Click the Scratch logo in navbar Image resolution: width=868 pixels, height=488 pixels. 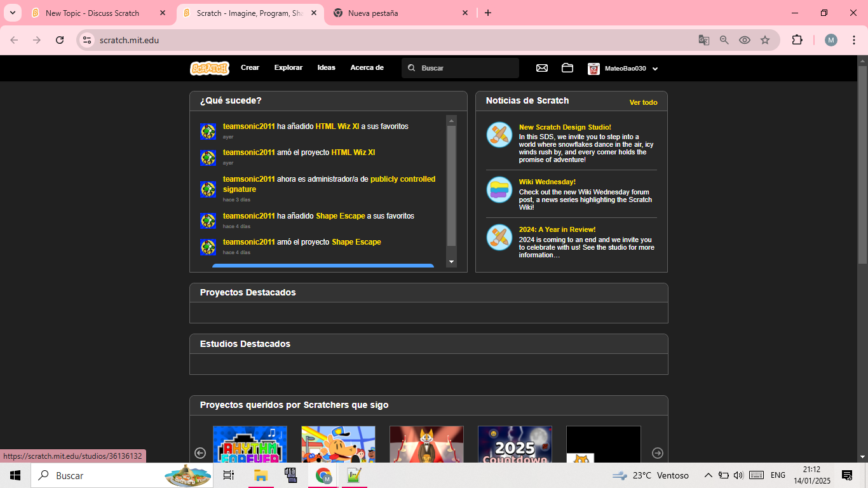click(210, 68)
